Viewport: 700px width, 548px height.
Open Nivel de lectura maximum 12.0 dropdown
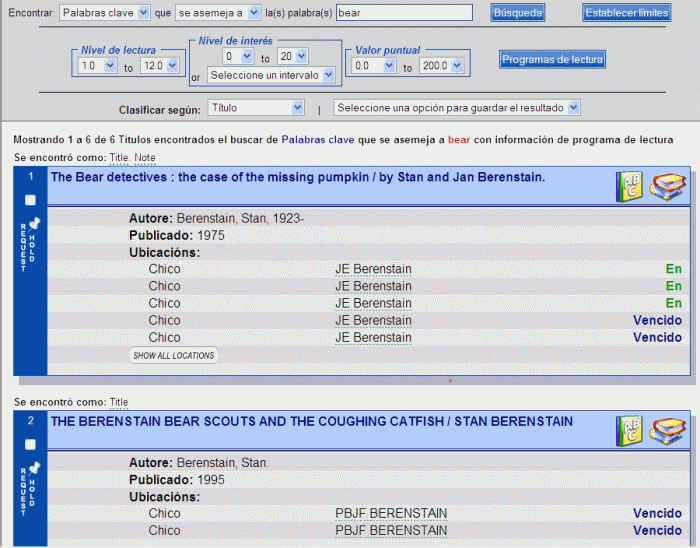click(x=160, y=66)
